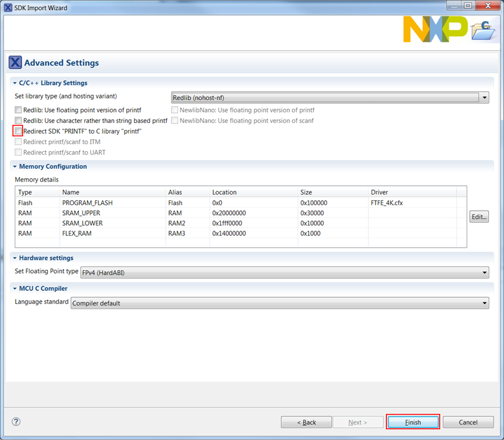Collapse the Hardware settings section
The image size is (504, 440).
pos(15,258)
